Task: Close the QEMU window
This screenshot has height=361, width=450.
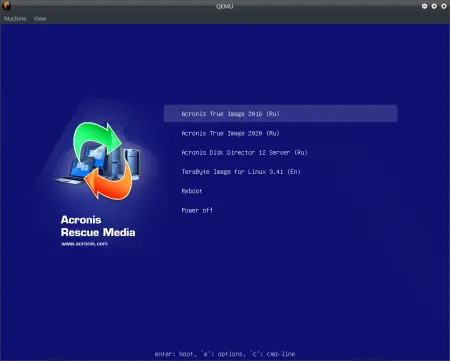Action: [444, 6]
